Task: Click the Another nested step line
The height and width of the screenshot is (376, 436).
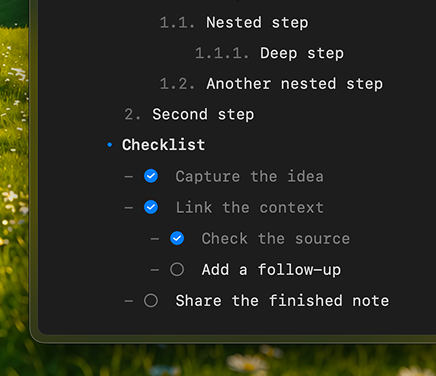Action: (295, 84)
